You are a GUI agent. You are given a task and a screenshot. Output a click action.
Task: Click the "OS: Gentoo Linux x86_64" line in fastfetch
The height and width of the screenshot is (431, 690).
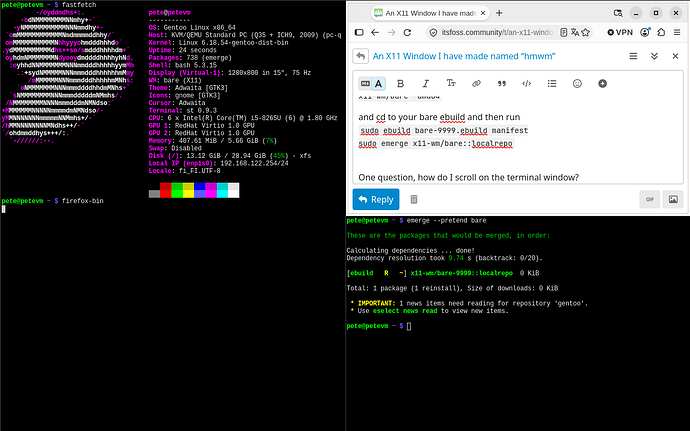click(x=192, y=27)
